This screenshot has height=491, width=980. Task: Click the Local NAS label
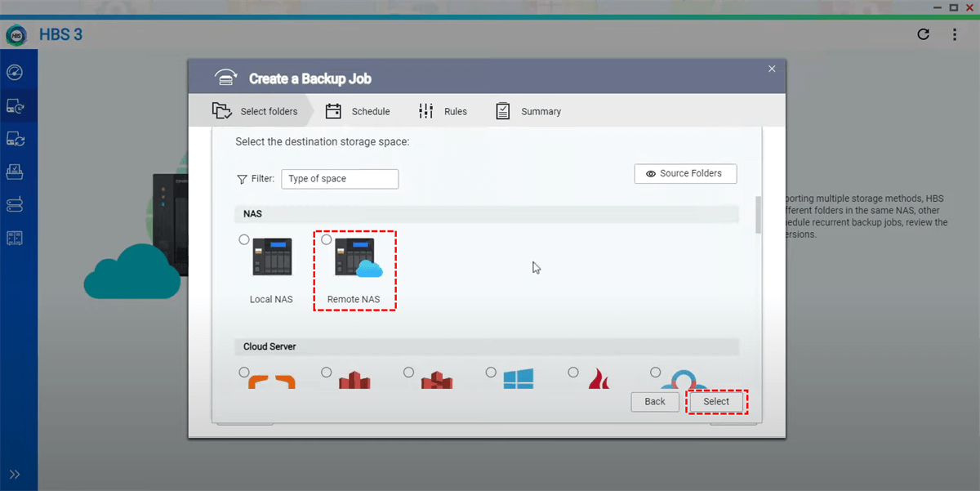pos(271,300)
